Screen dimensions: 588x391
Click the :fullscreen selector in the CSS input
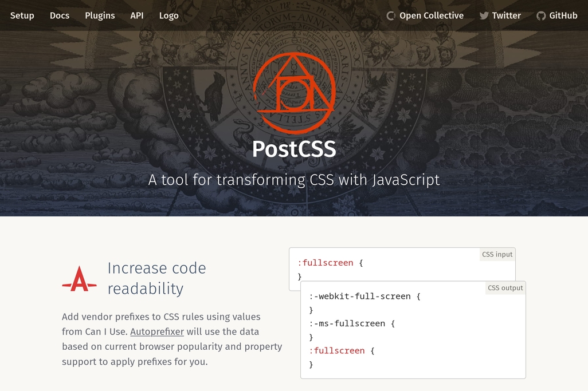click(x=326, y=263)
